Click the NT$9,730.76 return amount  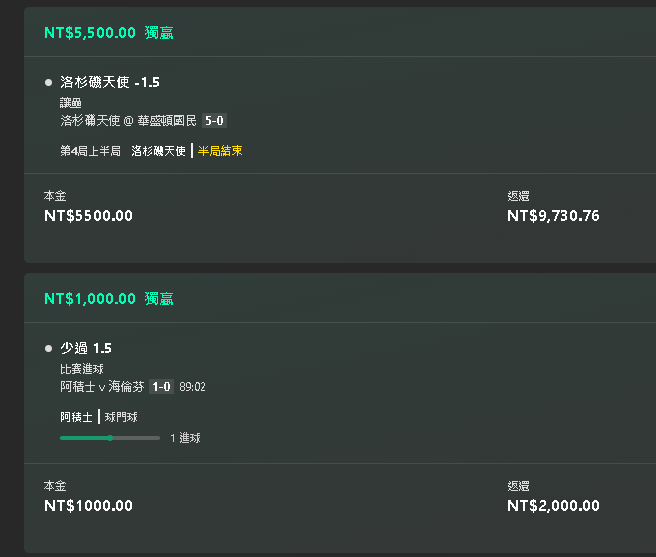(x=553, y=216)
